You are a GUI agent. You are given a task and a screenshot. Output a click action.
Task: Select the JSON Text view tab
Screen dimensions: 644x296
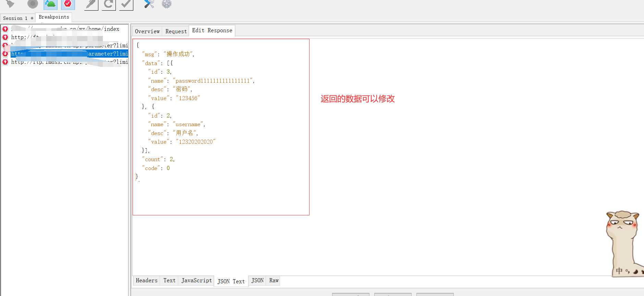[x=231, y=281]
